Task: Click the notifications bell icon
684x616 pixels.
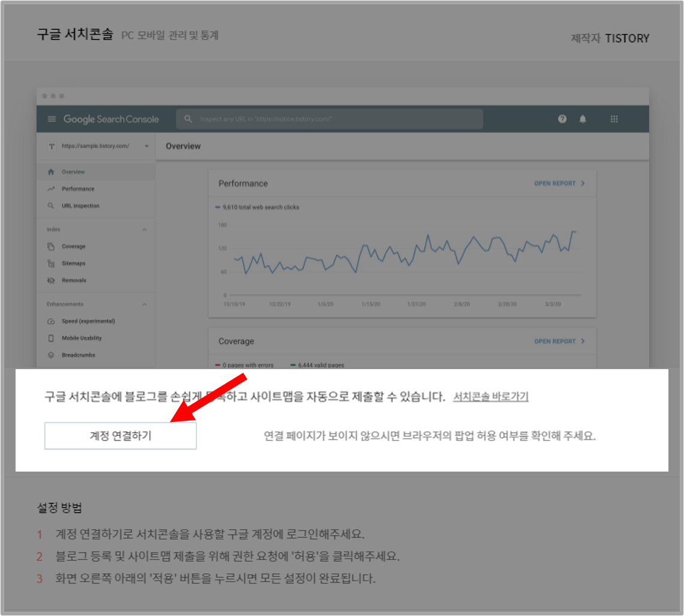Action: [x=583, y=119]
